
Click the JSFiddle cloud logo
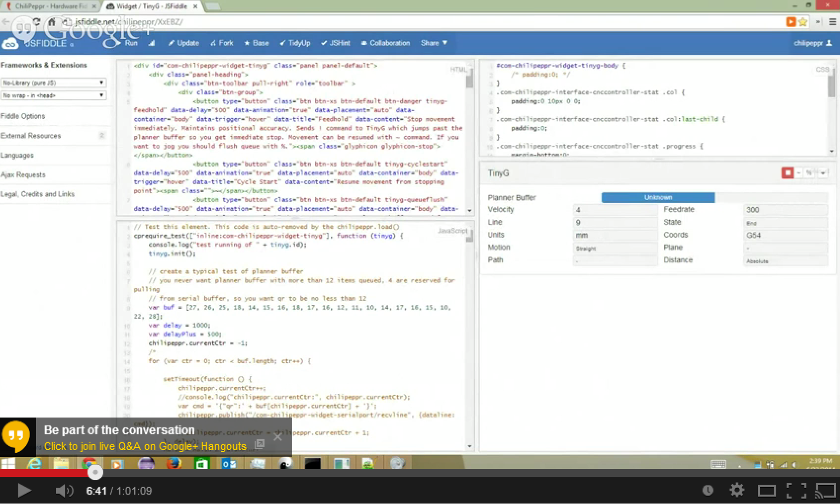click(10, 44)
